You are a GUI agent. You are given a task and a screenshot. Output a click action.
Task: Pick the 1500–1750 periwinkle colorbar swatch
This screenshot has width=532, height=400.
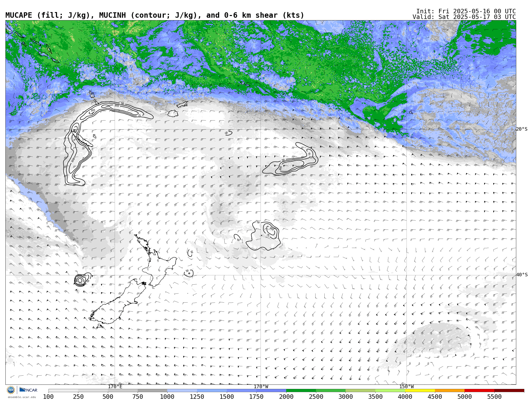coord(242,391)
